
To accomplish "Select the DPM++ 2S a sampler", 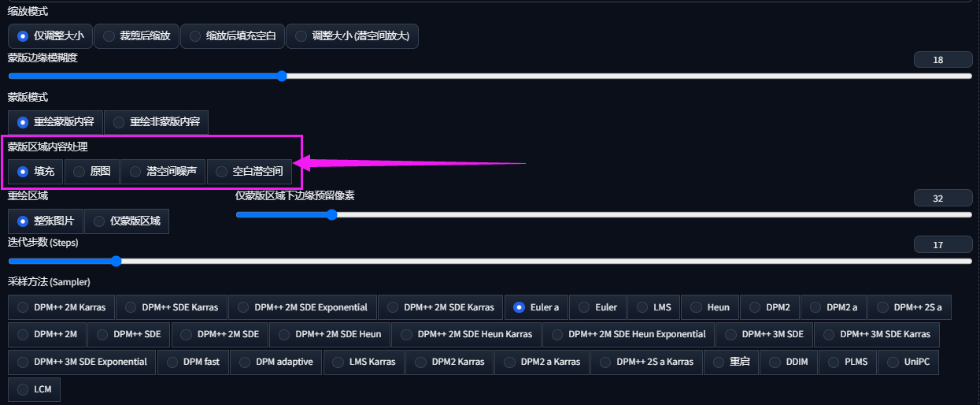I will 909,307.
